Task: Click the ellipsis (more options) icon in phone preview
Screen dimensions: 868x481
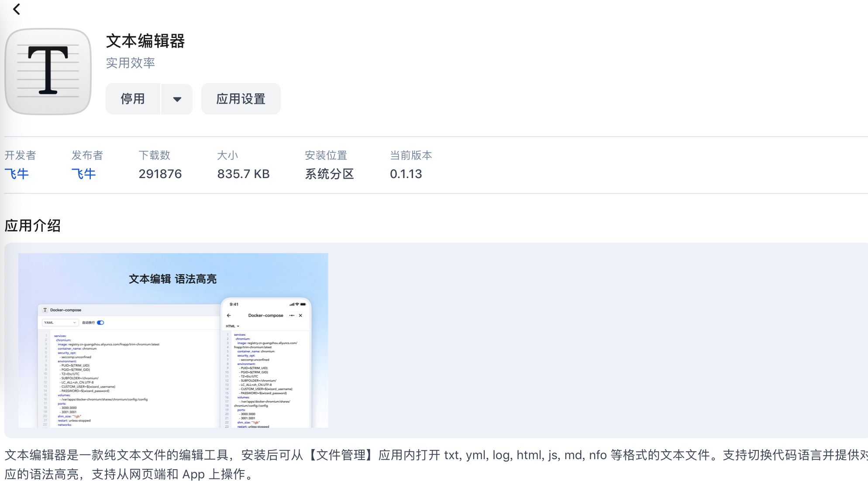Action: pyautogui.click(x=292, y=315)
